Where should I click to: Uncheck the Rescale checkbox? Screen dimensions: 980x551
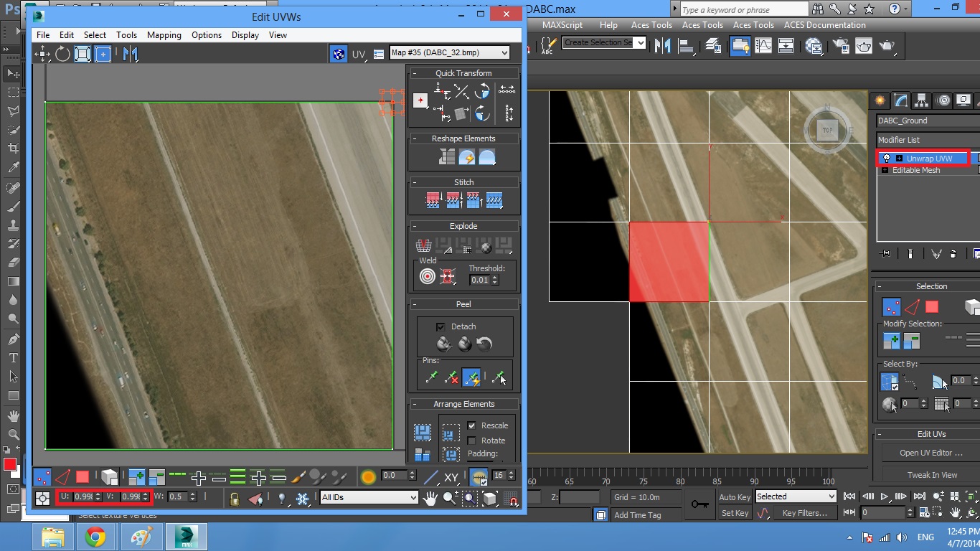(472, 425)
